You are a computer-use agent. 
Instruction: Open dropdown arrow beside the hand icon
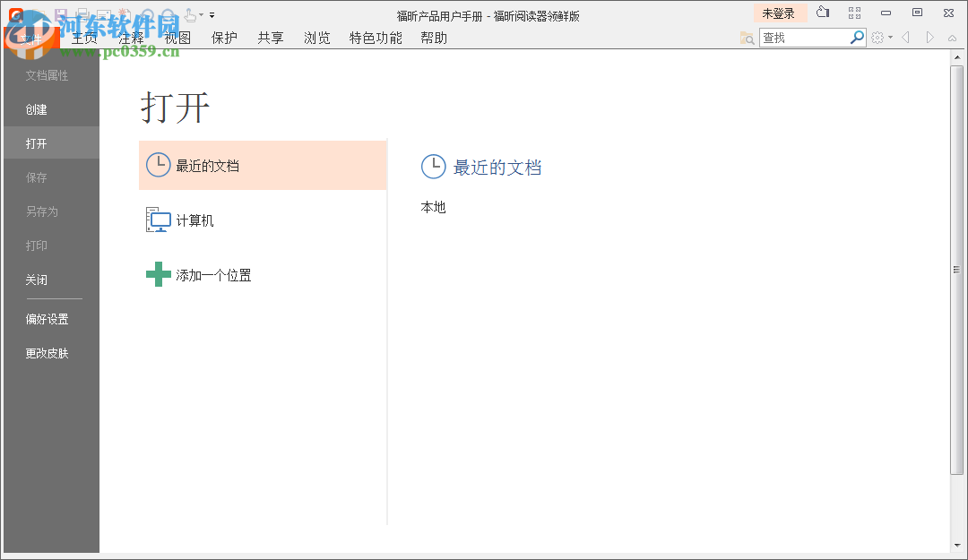(x=202, y=15)
